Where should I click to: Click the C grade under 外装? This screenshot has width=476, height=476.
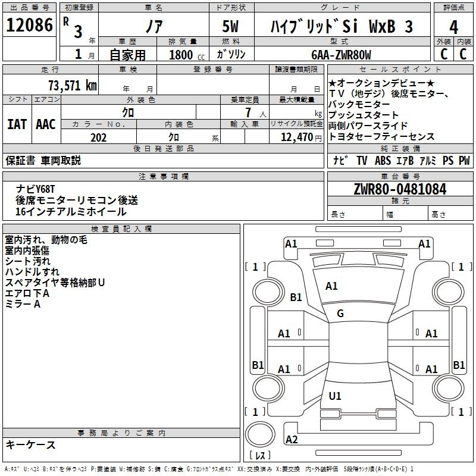[x=444, y=54]
